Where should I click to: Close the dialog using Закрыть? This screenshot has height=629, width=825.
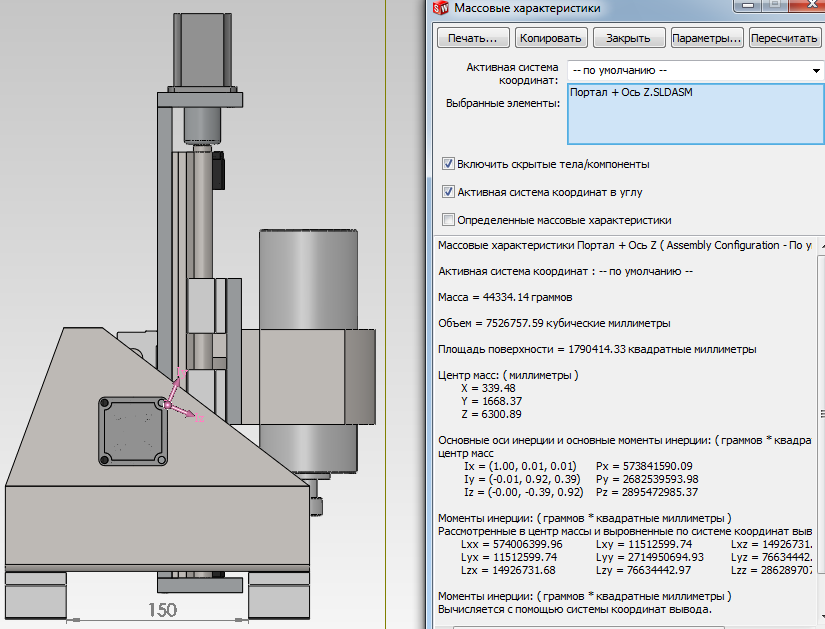(629, 38)
